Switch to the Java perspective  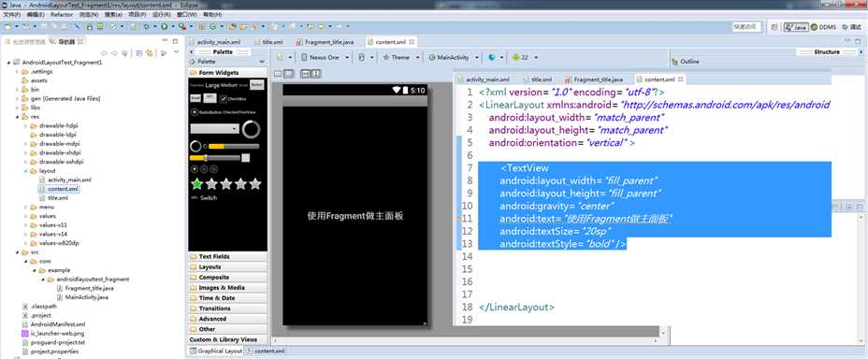(796, 26)
